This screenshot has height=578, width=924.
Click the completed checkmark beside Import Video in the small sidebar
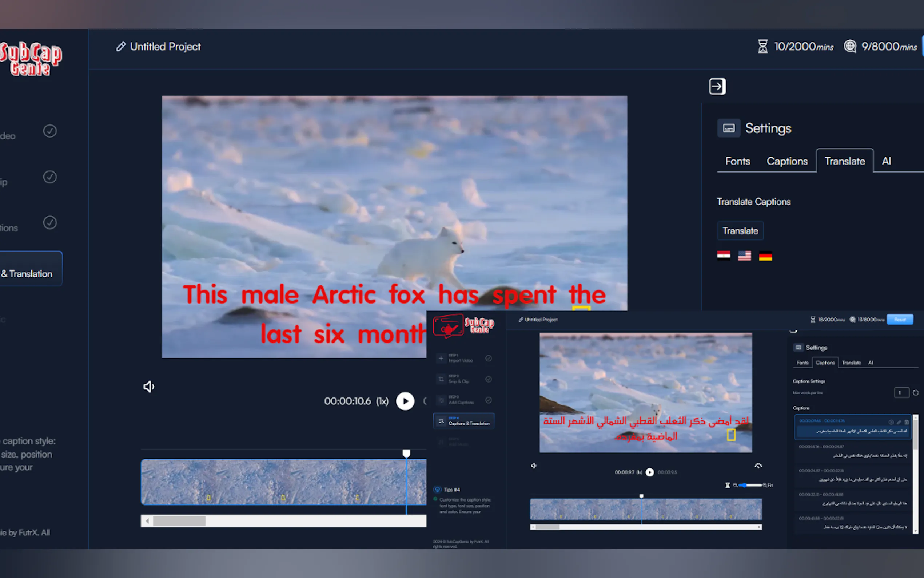tap(488, 358)
